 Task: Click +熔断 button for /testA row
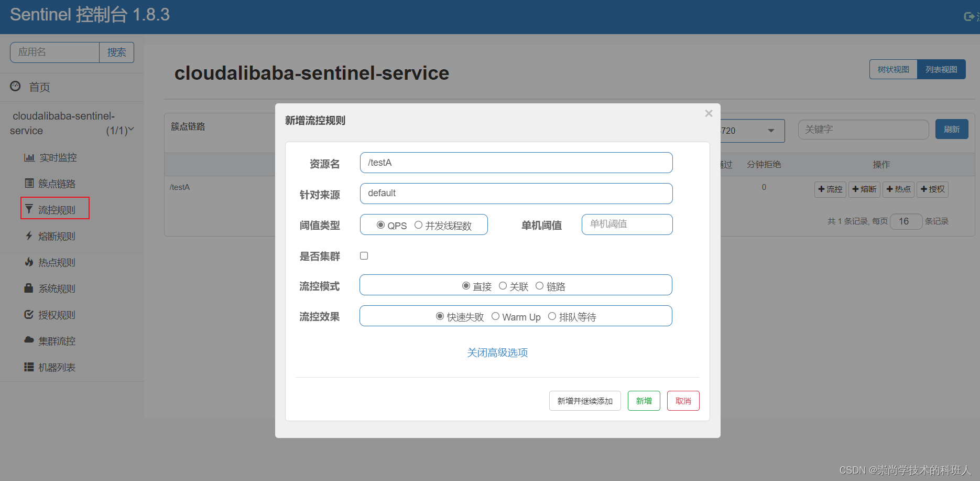pyautogui.click(x=864, y=189)
